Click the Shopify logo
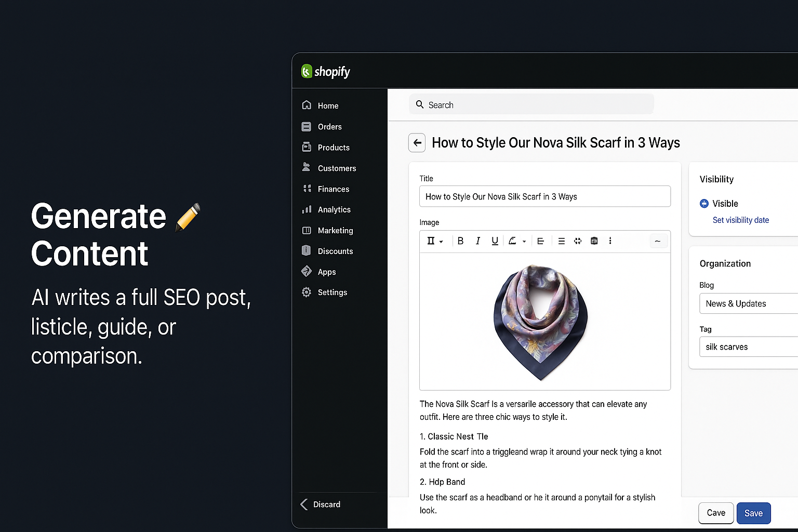 pos(326,72)
